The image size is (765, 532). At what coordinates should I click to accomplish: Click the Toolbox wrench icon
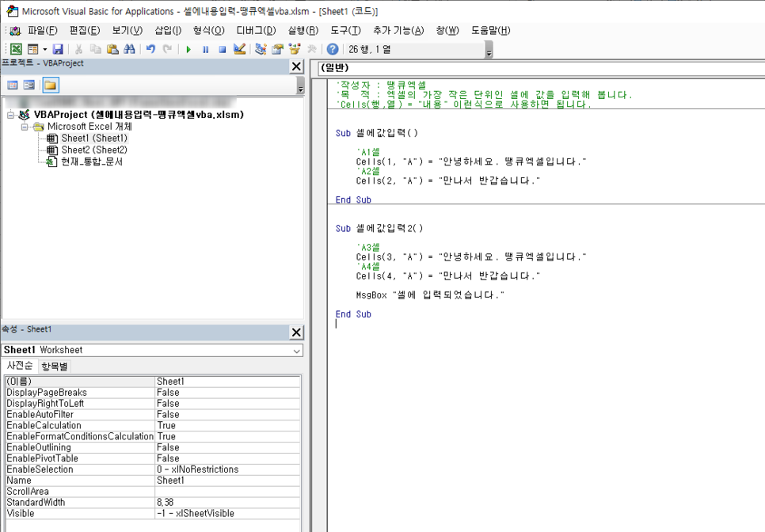[311, 49]
